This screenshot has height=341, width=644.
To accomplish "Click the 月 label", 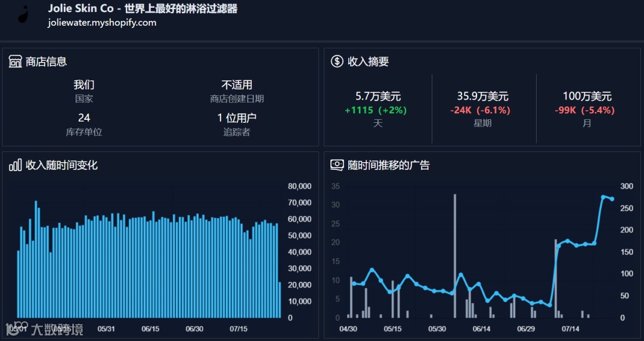I will click(587, 123).
